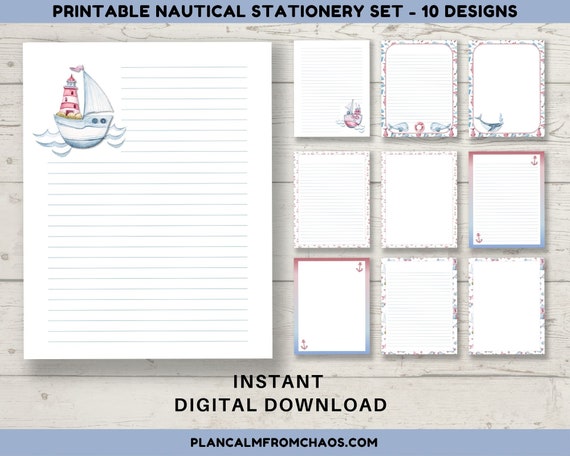Choose the lined page with dotted anchor border
This screenshot has height=456, width=570.
point(332,199)
